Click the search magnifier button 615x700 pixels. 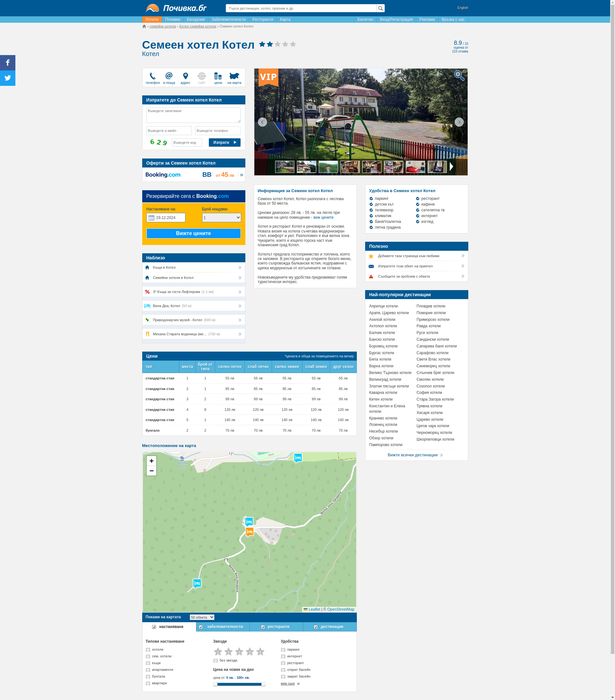(380, 8)
